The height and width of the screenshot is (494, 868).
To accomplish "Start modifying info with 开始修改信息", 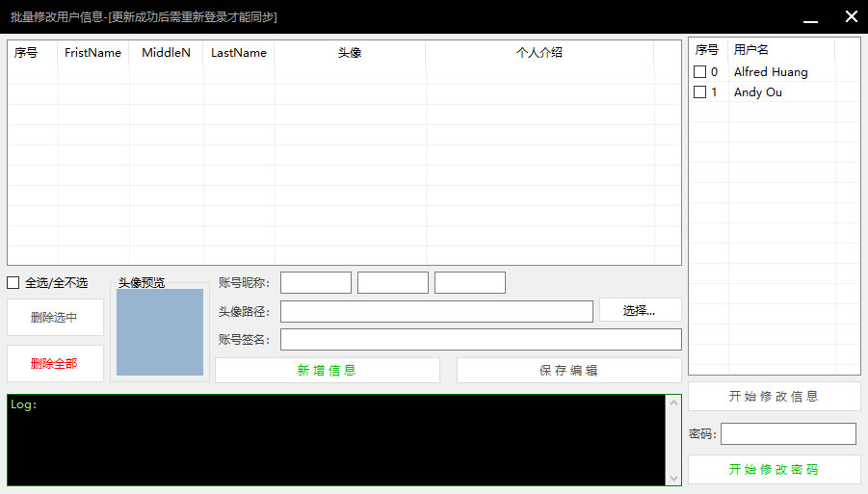I will click(x=774, y=396).
